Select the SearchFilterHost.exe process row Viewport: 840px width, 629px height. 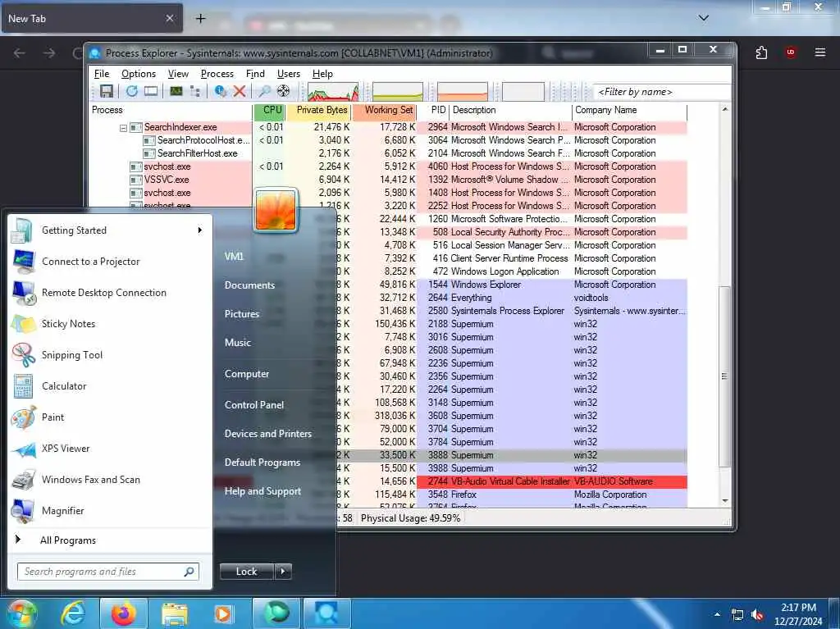click(388, 153)
